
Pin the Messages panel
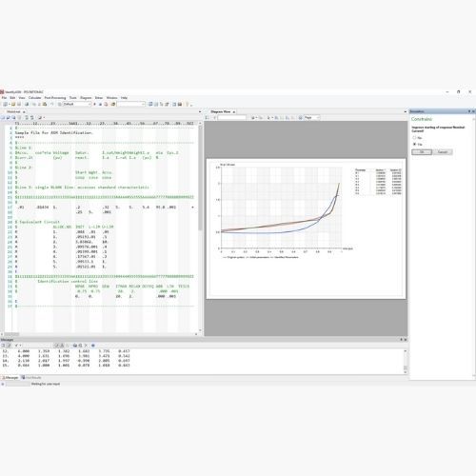coord(401,340)
